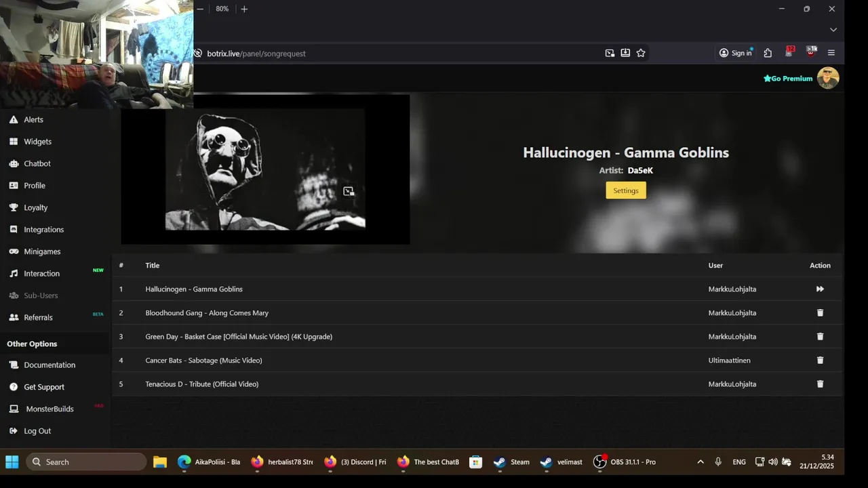Screen dimensions: 868x488
Task: Open the browser extensions puzzle icon
Action: (768, 53)
